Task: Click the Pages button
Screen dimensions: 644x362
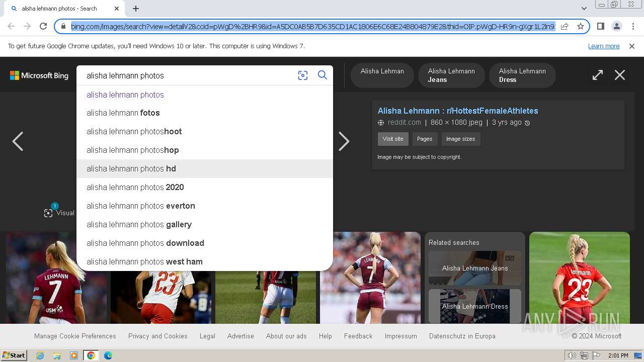Action: coord(425,139)
